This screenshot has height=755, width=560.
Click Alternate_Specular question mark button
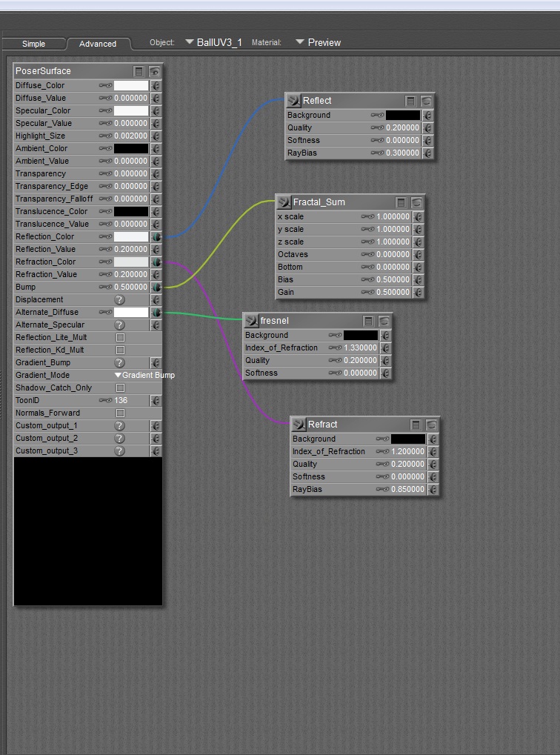(x=119, y=325)
